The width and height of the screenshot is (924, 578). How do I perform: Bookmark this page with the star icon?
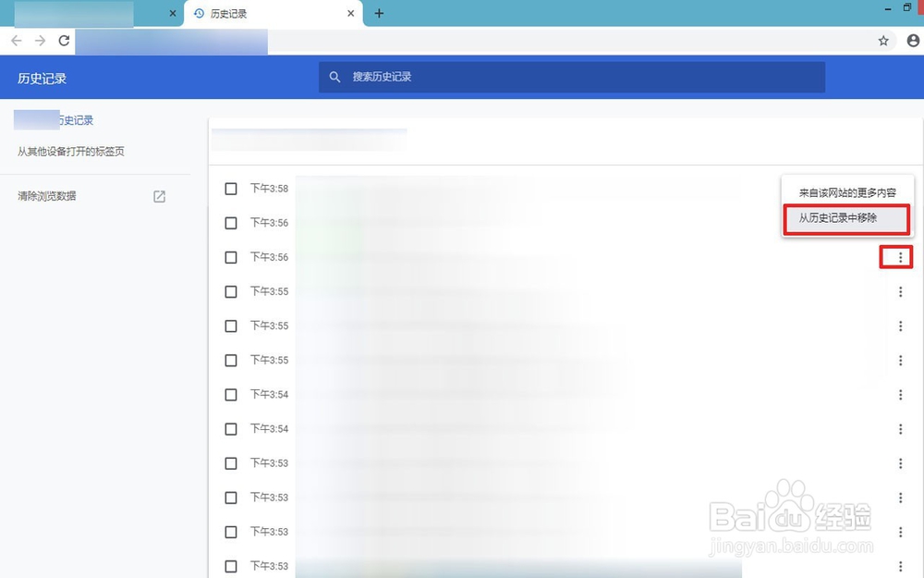tap(882, 41)
